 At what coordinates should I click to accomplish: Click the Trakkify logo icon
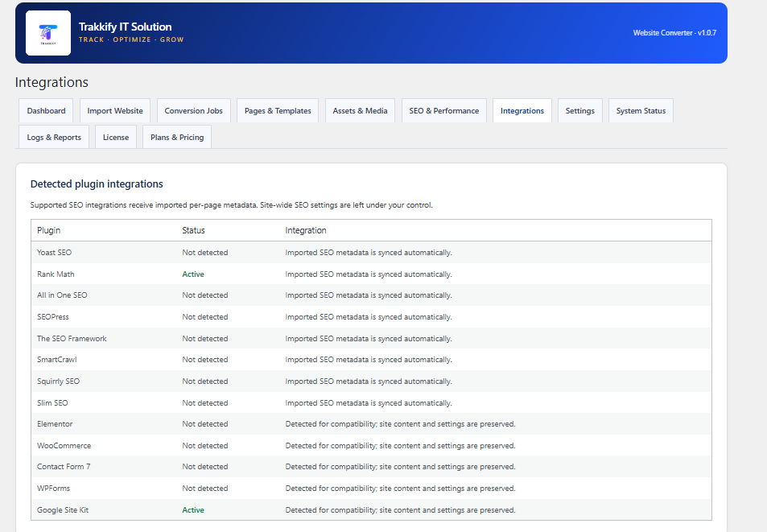click(x=48, y=33)
